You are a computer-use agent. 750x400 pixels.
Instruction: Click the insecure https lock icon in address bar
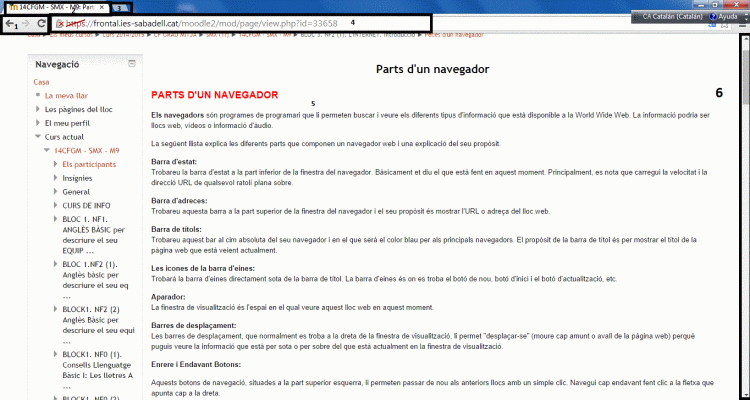[x=60, y=23]
